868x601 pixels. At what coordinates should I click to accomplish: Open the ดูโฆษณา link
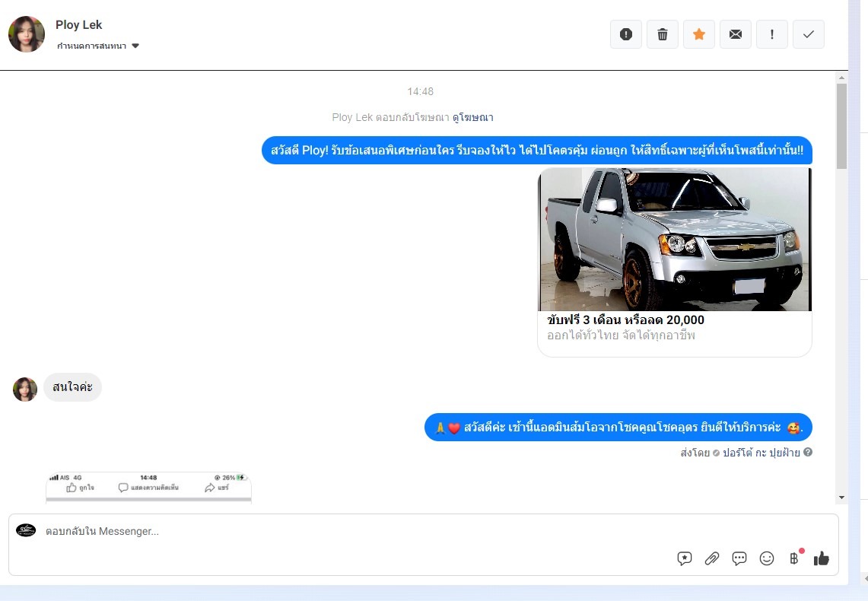tap(472, 117)
